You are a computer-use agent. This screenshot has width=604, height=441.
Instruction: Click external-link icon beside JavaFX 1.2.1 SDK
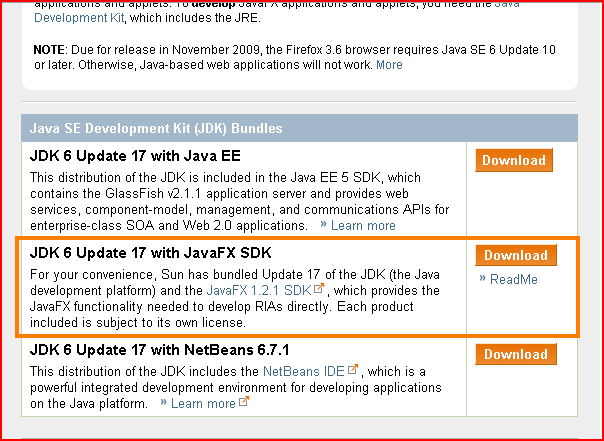click(319, 289)
